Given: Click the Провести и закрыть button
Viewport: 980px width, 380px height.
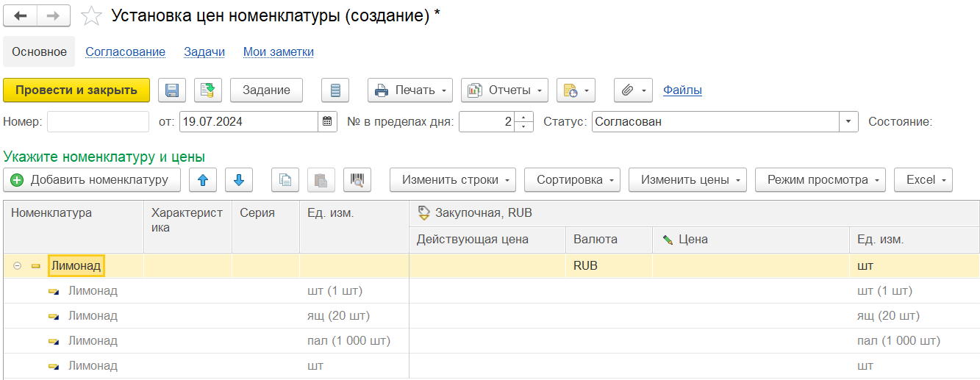Looking at the screenshot, I should 76,90.
